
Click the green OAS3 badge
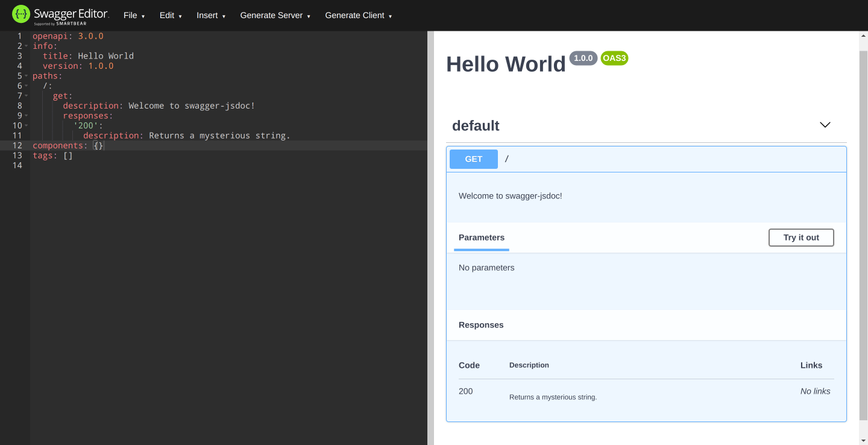pyautogui.click(x=614, y=58)
